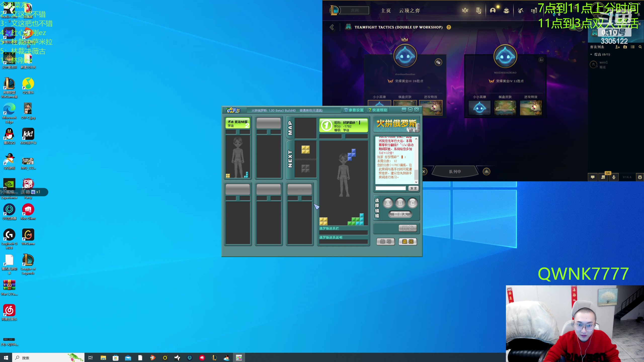Open the loot hammer icon
This screenshot has width=644, height=362.
(520, 10)
